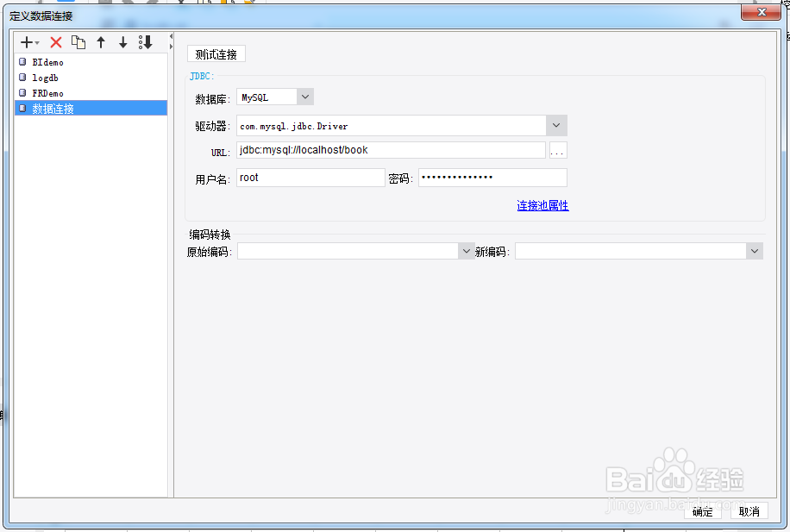Expand the 新编码 dropdown

click(755, 251)
